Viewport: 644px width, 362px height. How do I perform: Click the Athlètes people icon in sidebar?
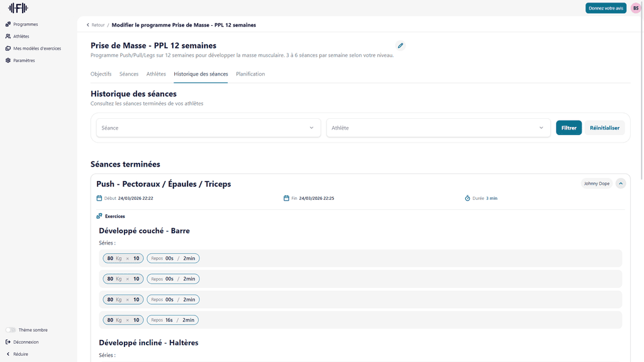click(x=8, y=36)
